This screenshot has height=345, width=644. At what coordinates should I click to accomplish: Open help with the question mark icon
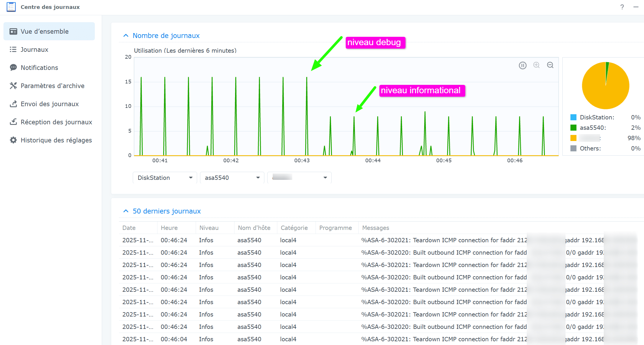click(622, 7)
